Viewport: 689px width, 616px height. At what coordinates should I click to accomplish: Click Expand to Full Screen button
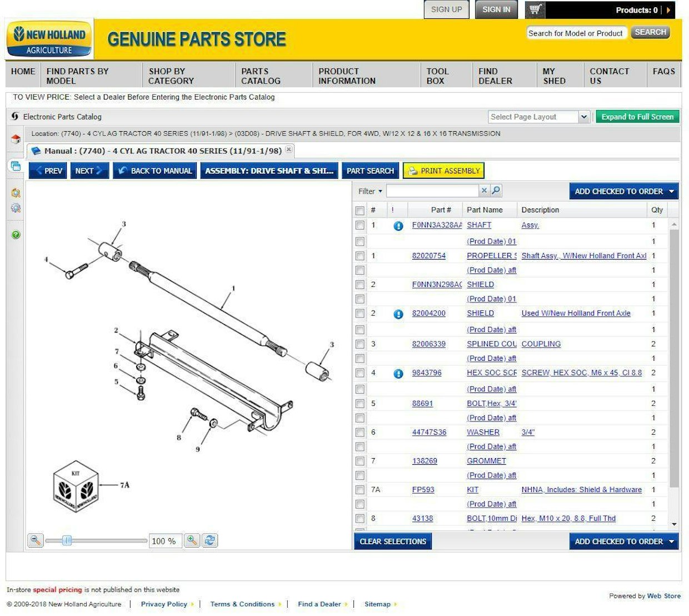(637, 117)
